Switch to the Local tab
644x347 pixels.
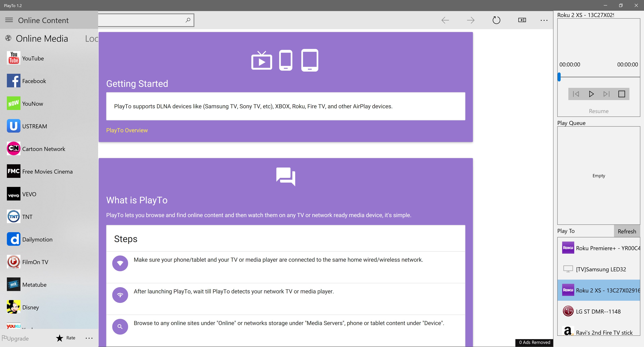(92, 39)
